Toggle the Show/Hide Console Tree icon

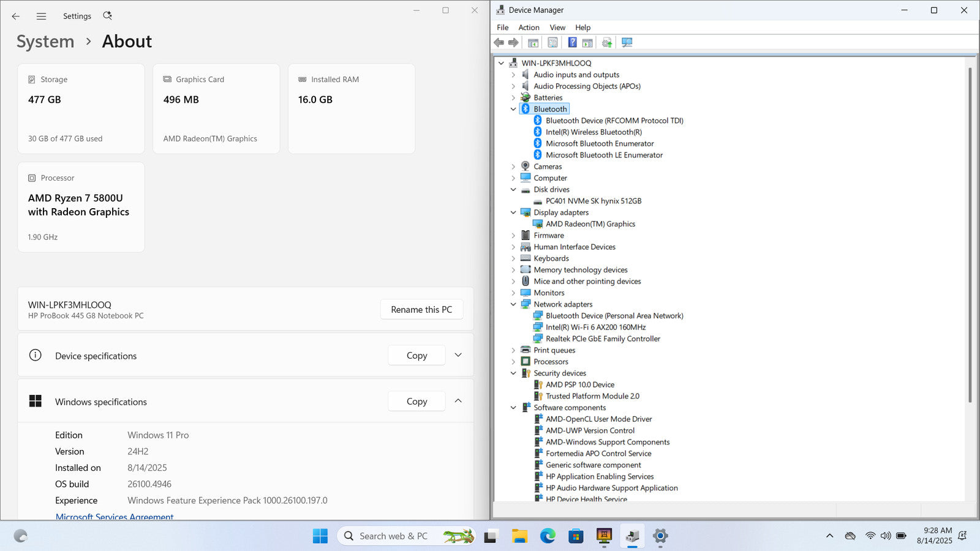pos(533,42)
